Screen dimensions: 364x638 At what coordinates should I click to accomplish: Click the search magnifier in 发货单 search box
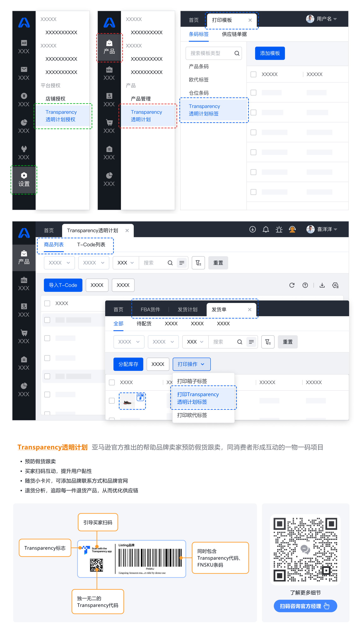click(240, 342)
